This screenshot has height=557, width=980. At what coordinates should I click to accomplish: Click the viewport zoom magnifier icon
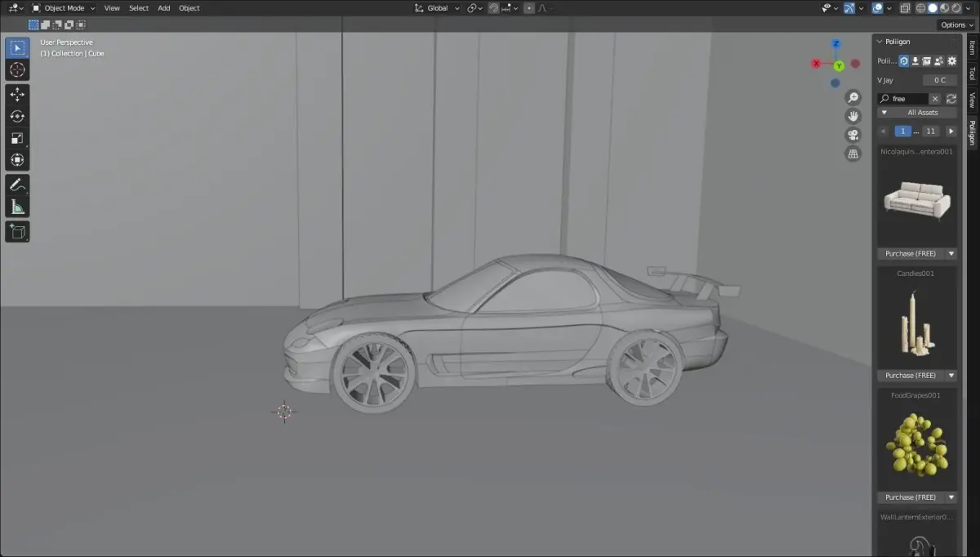tap(853, 97)
